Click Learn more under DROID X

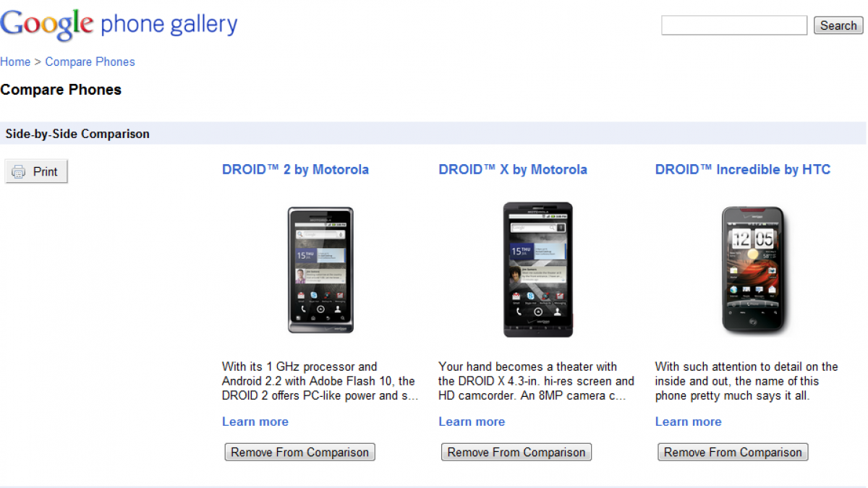coord(472,421)
